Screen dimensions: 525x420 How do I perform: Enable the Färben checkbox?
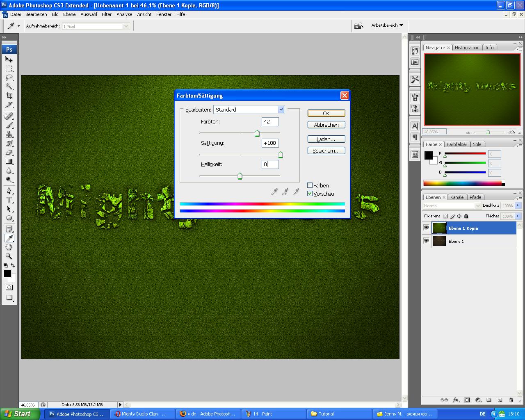tap(310, 185)
